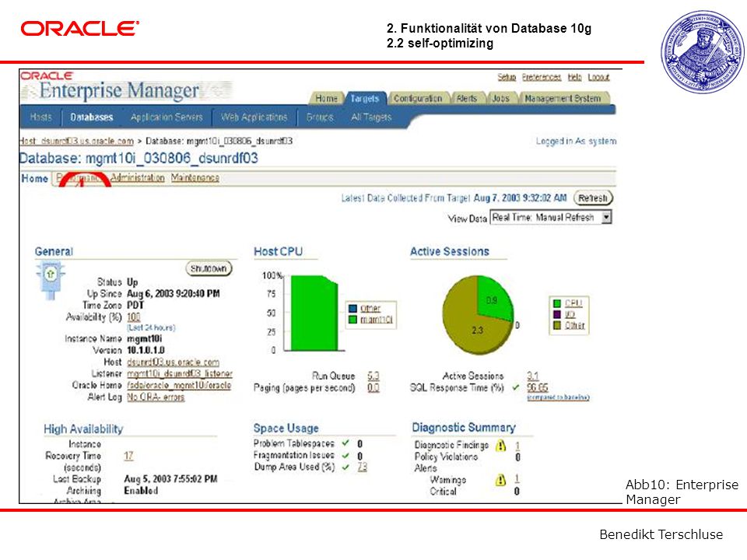Viewport: 747px width, 560px height.
Task: Open the Availability 100 link
Action: pos(134,317)
